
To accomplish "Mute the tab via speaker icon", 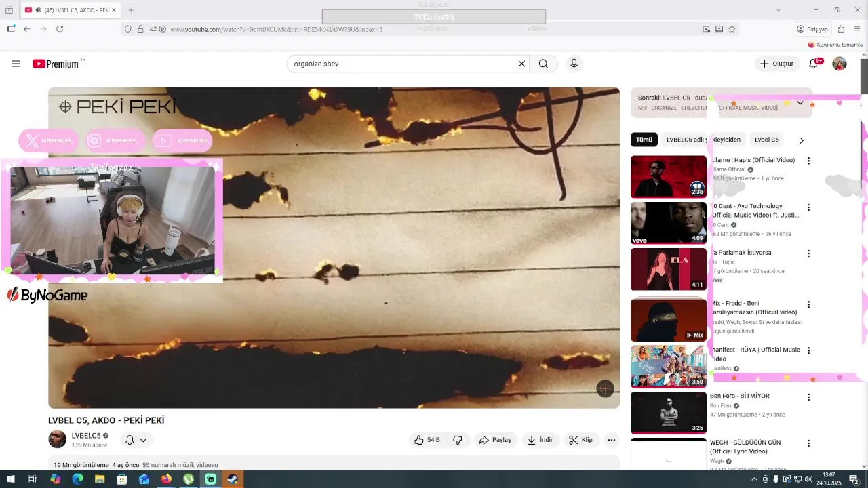I will [x=38, y=10].
